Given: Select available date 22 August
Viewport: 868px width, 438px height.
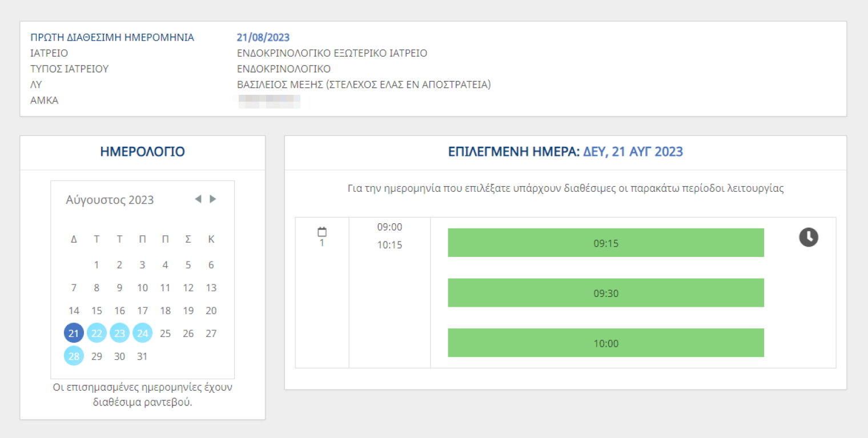Looking at the screenshot, I should [97, 333].
